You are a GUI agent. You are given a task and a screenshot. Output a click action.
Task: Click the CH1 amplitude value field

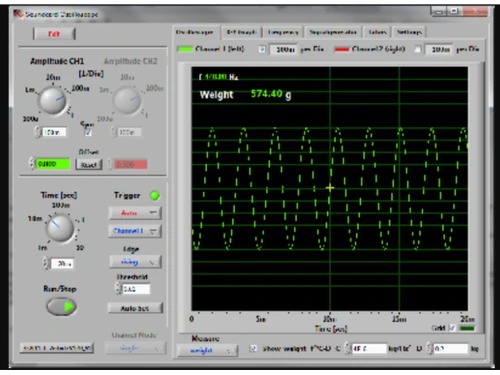pos(54,132)
